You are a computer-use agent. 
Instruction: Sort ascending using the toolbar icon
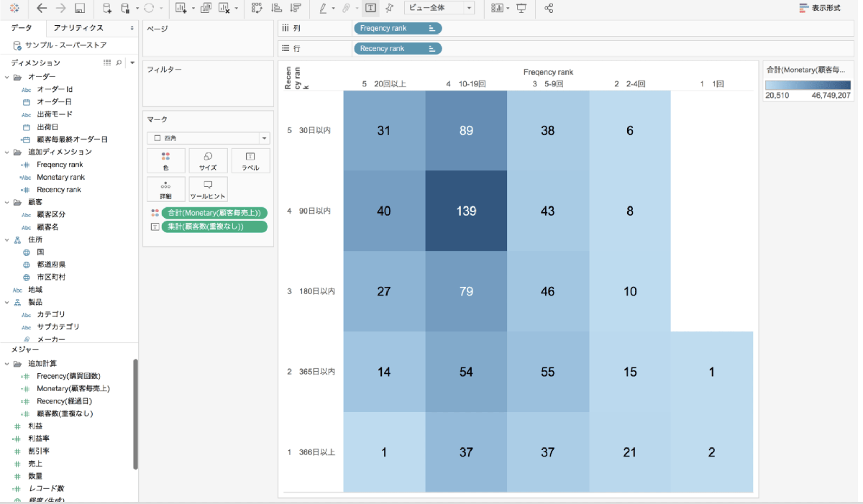(277, 9)
